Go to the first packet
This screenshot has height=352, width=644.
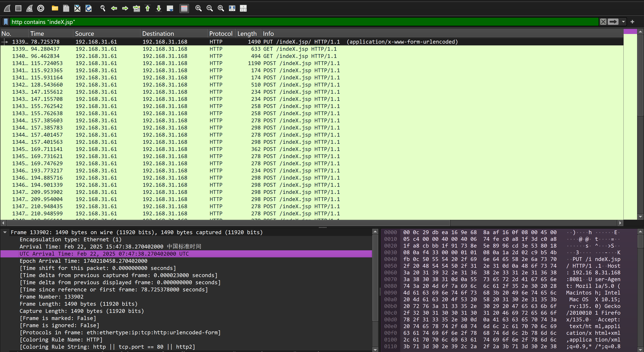(x=148, y=8)
